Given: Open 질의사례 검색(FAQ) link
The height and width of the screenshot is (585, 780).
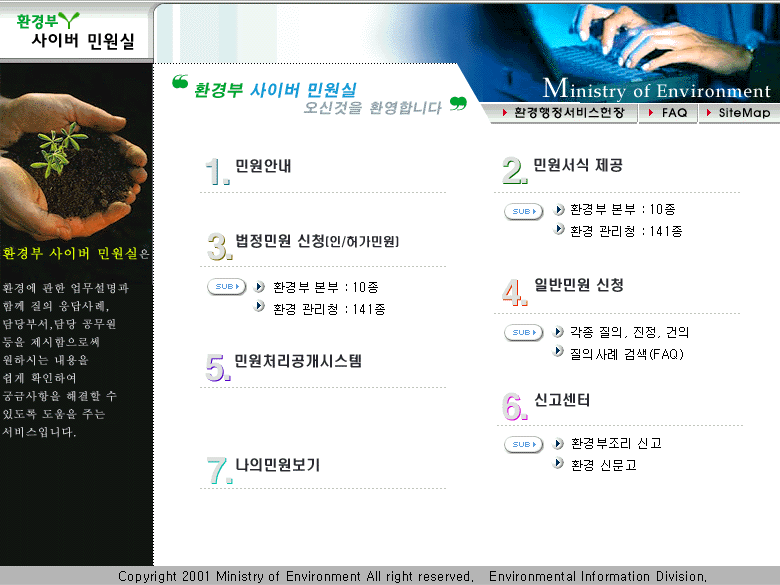Looking at the screenshot, I should pos(626,353).
